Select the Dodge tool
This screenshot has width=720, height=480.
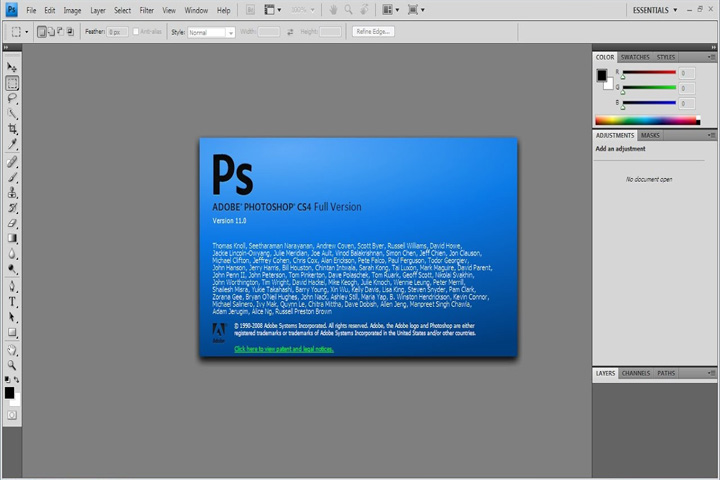pos(12,269)
